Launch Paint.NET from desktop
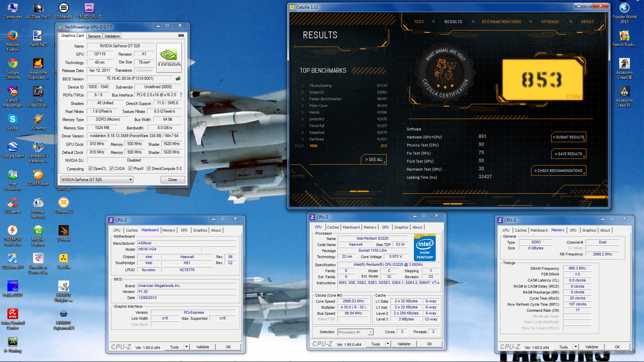Screen dimensions: 644x362 (x=38, y=39)
